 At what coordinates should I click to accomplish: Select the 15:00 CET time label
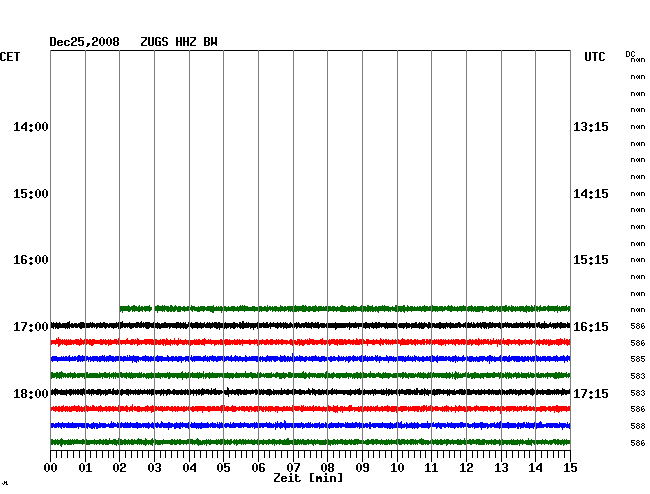tap(31, 194)
